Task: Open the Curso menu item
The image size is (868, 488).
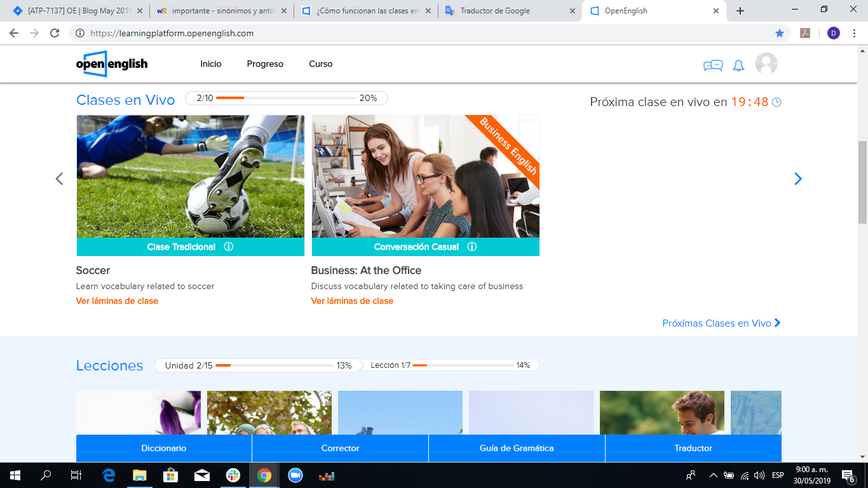Action: coord(320,64)
